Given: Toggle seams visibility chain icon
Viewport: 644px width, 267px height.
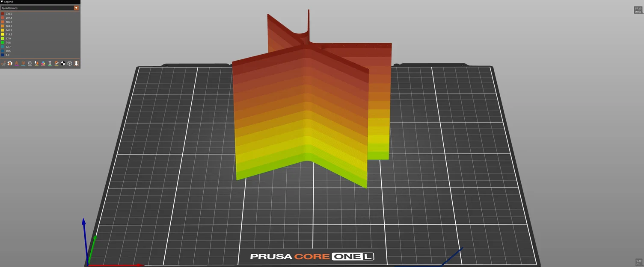Looking at the screenshot, I should [x=30, y=63].
